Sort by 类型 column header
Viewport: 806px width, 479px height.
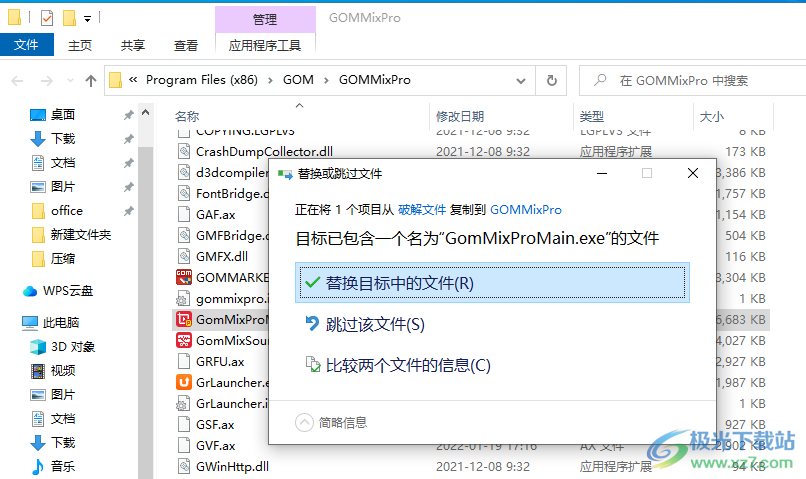tap(592, 117)
